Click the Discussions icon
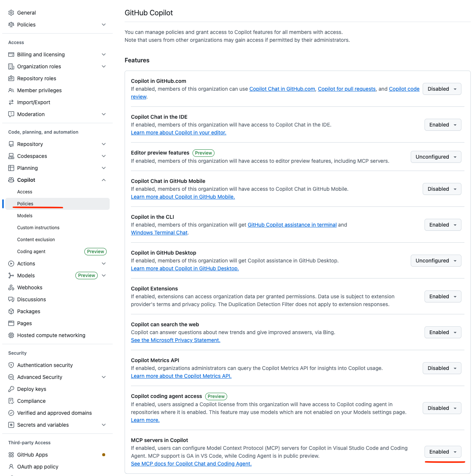Screen dimensions: 476x476 tap(11, 299)
